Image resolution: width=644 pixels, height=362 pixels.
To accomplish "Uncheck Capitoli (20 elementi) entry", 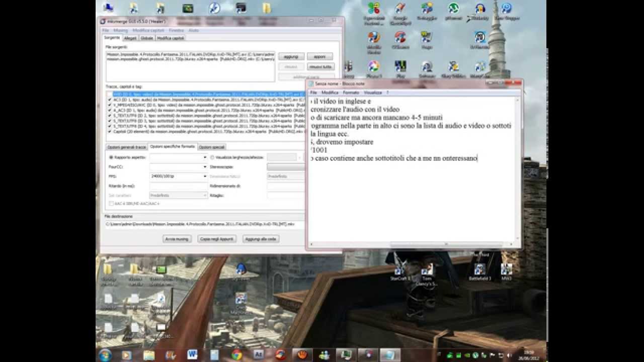I will 110,132.
